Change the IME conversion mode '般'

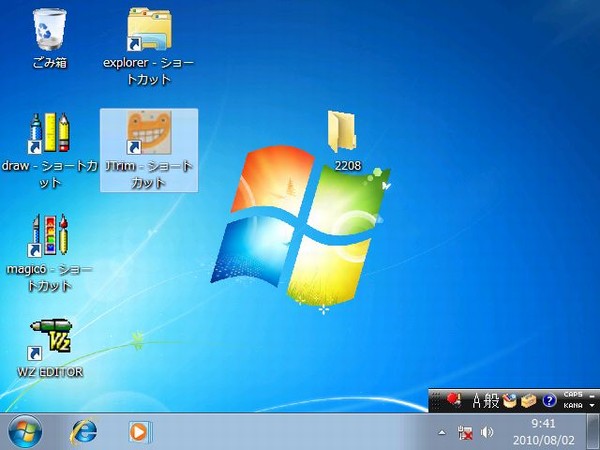tap(491, 401)
